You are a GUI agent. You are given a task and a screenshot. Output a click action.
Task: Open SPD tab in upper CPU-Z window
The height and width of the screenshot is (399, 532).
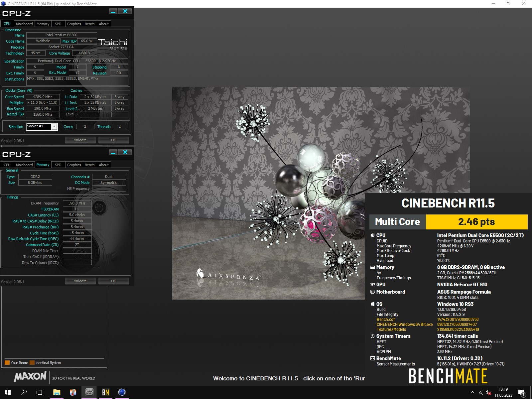(x=58, y=24)
